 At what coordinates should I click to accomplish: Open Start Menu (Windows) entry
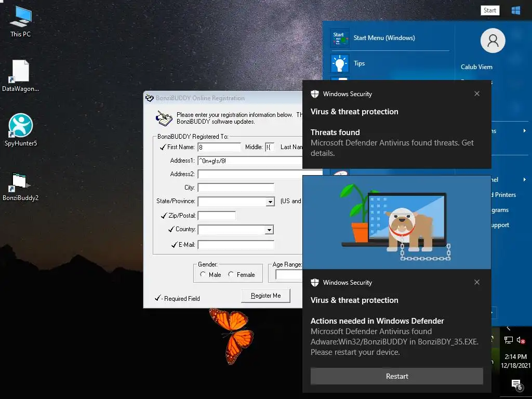(390, 38)
